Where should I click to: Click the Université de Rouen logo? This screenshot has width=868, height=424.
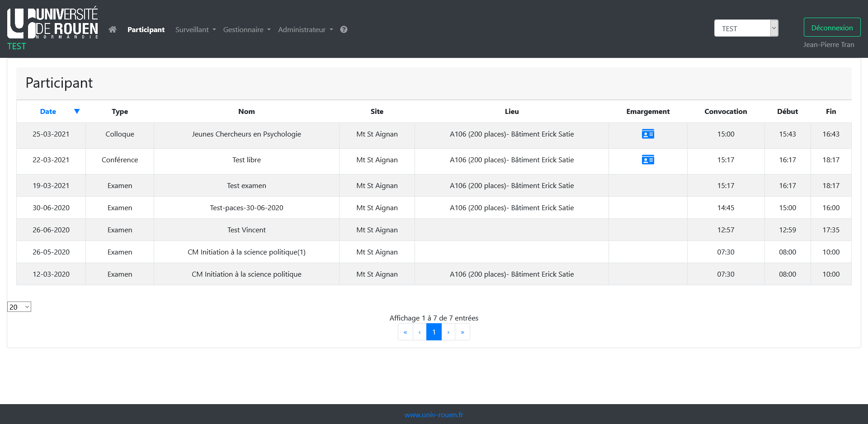53,24
